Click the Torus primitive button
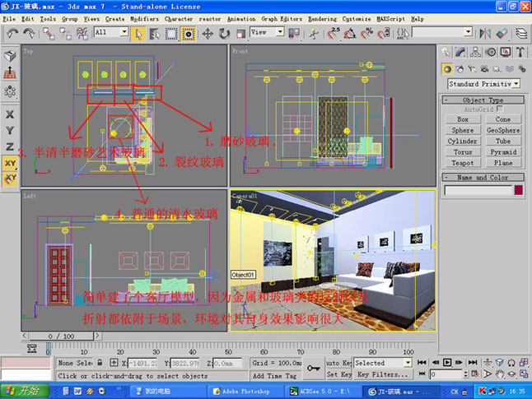Image resolution: width=532 pixels, height=399 pixels. (x=463, y=152)
